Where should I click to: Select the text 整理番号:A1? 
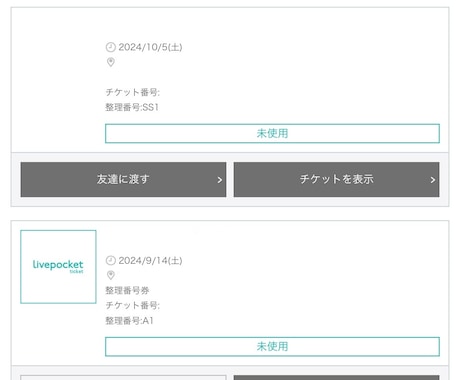(129, 321)
